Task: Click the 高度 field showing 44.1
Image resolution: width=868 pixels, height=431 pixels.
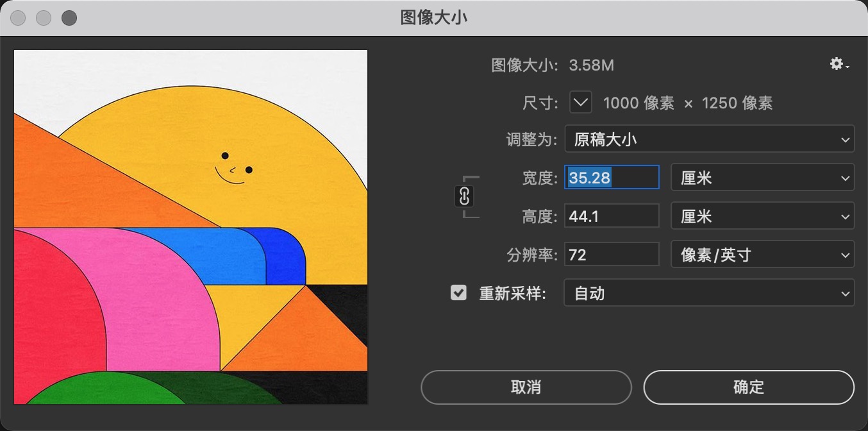Action: [x=612, y=217]
